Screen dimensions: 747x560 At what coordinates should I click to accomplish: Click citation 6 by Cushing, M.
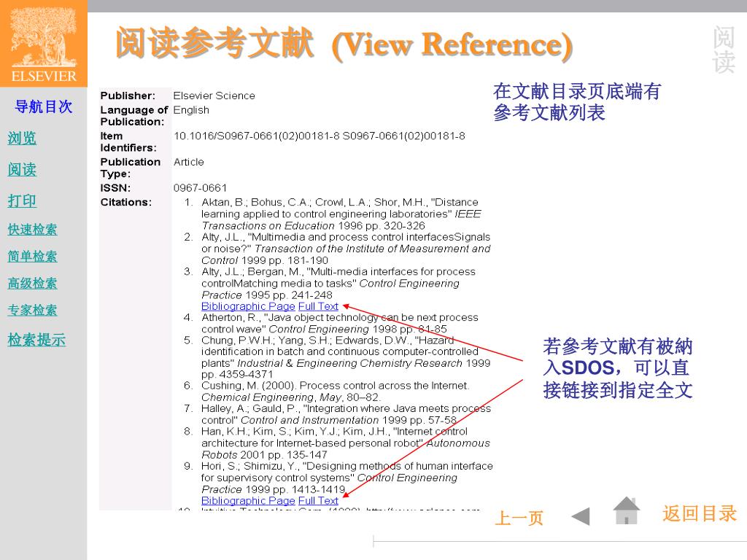point(326,392)
